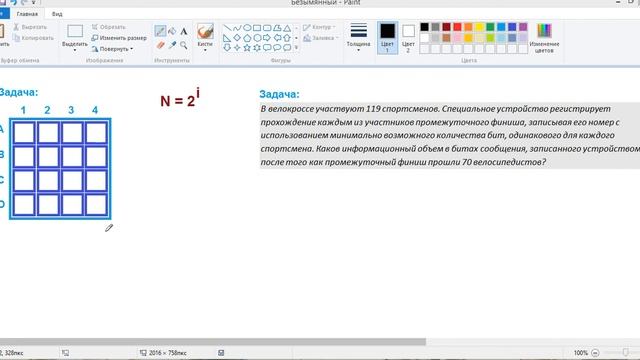Viewport: 640px width, 360px height.
Task: Choose the Rectangle shape
Action: click(x=257, y=28)
